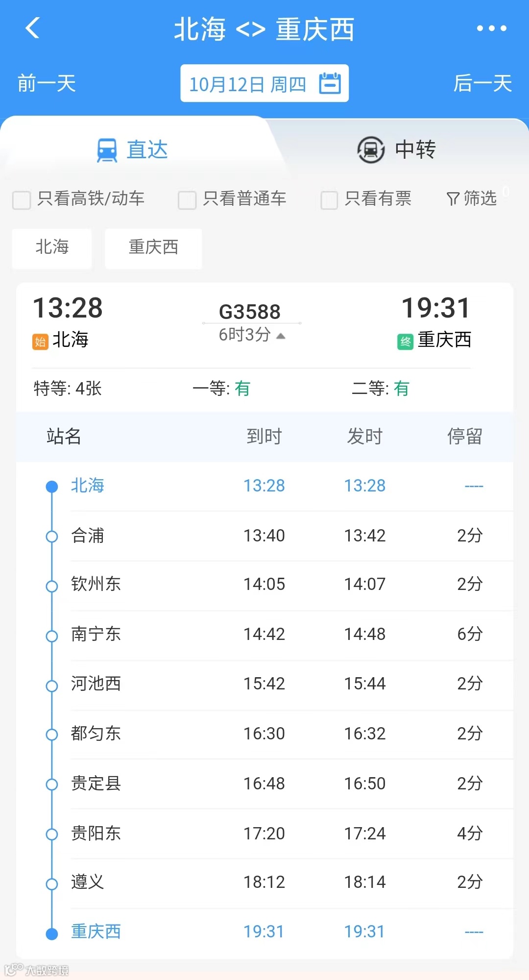Tap 南宁东 6分 stop duration
Viewport: 529px width, 980px height.
470,635
